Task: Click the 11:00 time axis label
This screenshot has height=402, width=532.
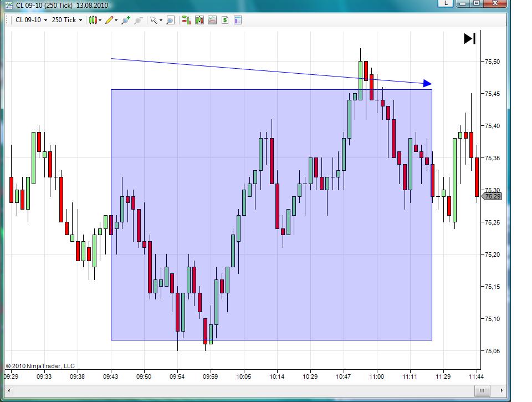Action: point(377,376)
